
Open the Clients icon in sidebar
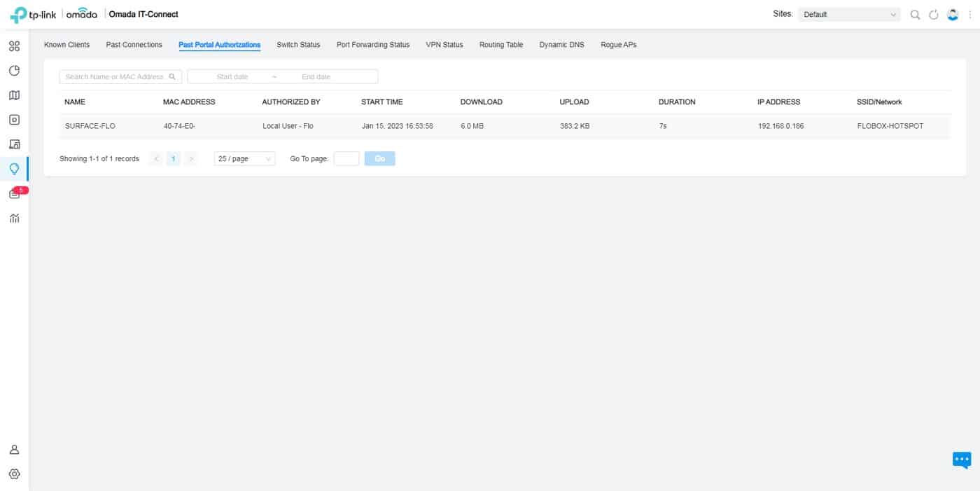pyautogui.click(x=14, y=144)
